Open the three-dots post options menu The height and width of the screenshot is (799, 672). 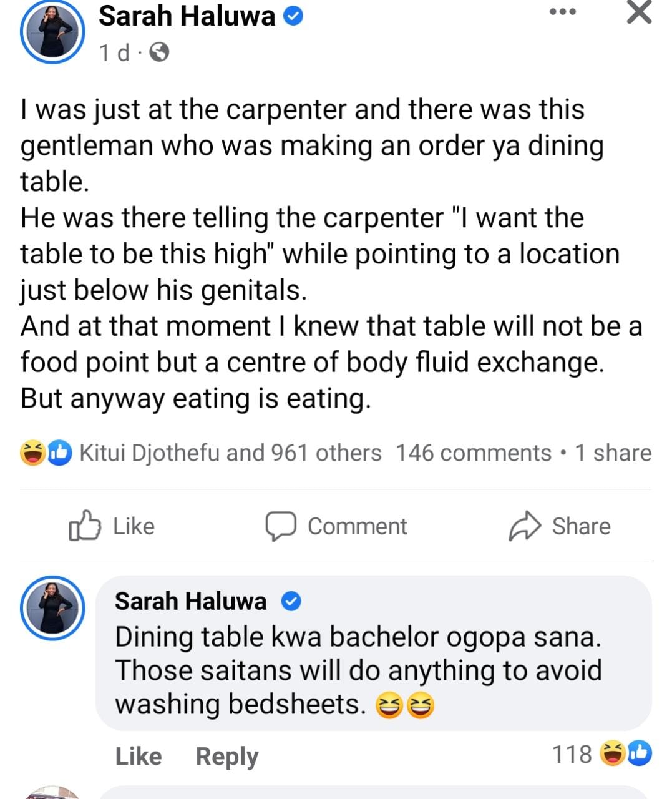click(562, 12)
